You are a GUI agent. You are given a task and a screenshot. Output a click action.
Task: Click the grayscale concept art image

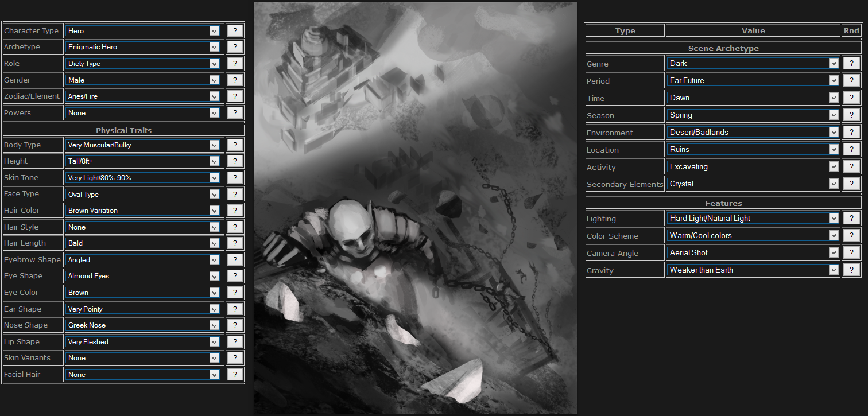pos(415,207)
